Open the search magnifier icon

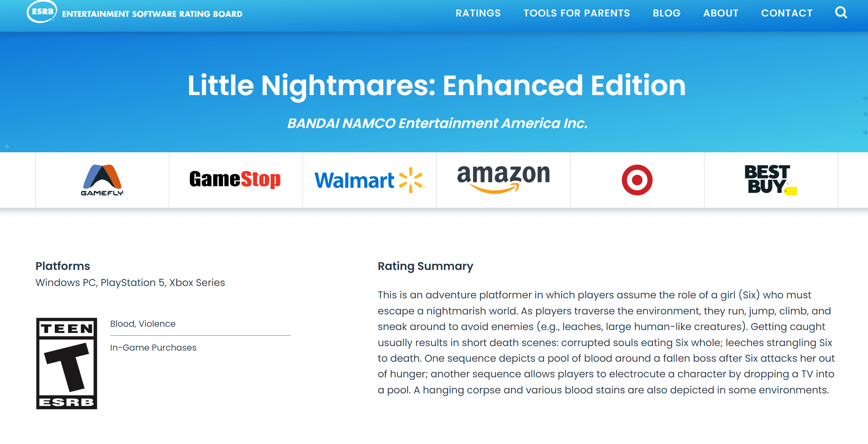click(x=841, y=13)
